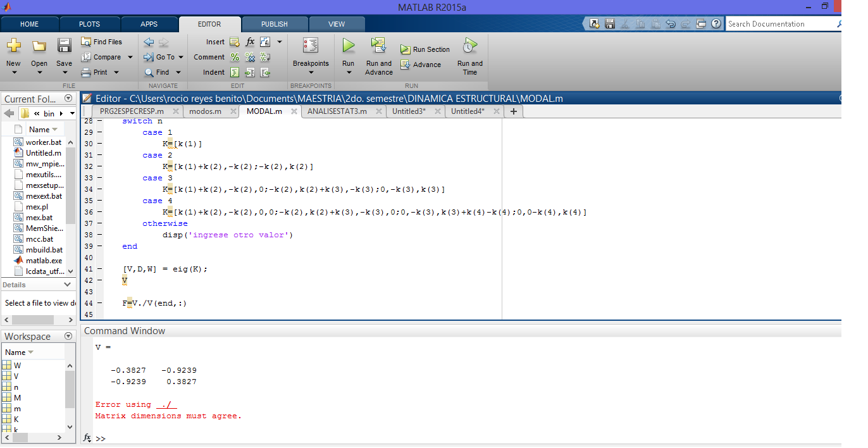Click the Run and Advance icon

378,46
